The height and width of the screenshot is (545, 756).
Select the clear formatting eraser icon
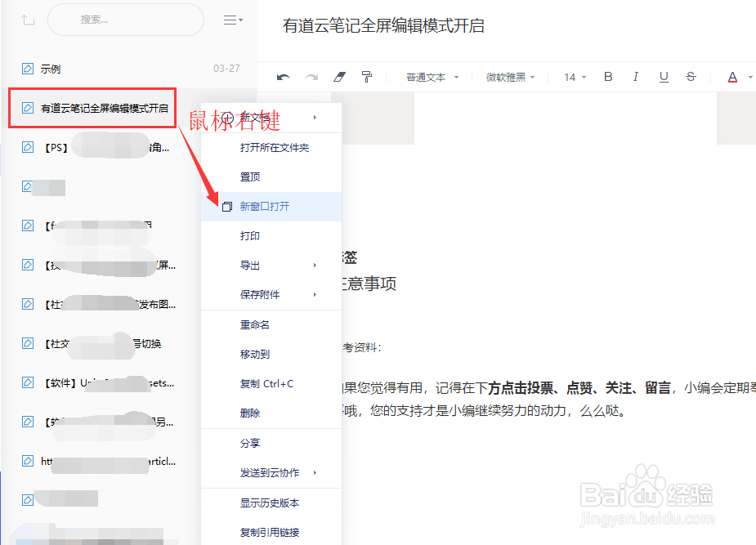coord(338,76)
